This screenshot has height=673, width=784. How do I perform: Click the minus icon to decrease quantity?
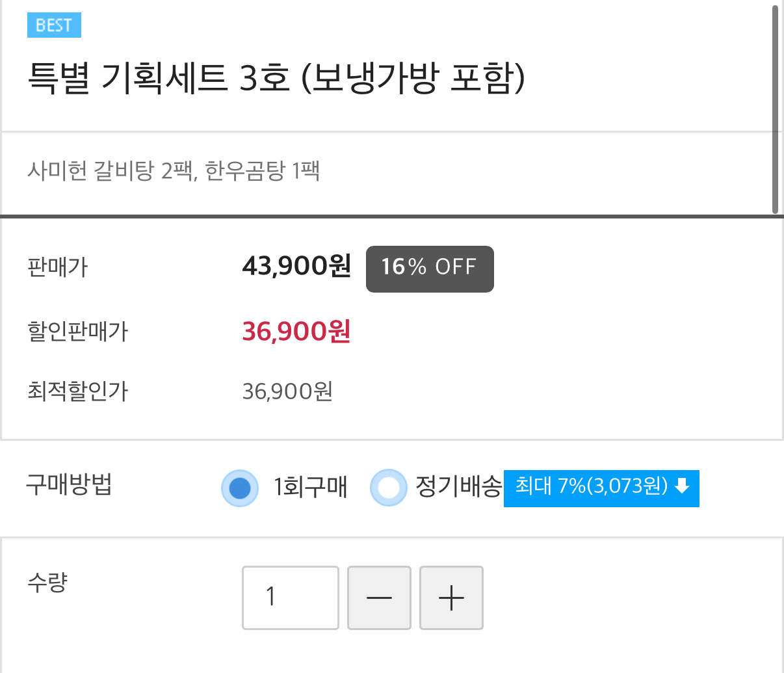(379, 598)
